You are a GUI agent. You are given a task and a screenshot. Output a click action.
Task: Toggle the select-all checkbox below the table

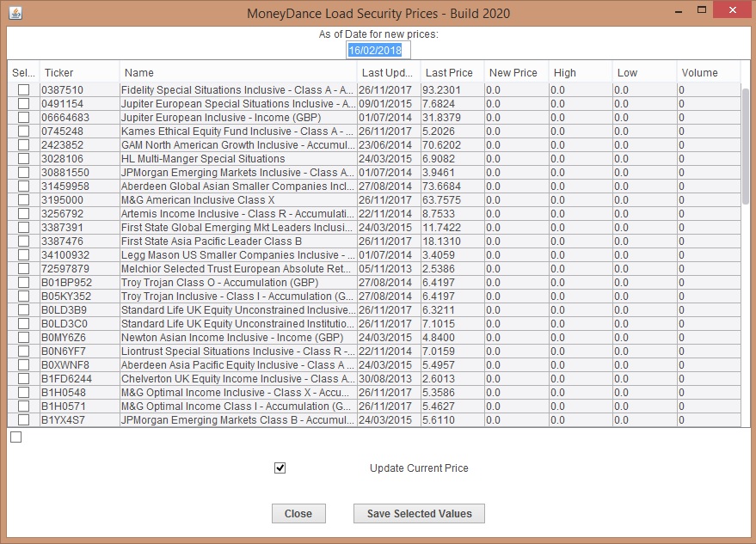15,437
